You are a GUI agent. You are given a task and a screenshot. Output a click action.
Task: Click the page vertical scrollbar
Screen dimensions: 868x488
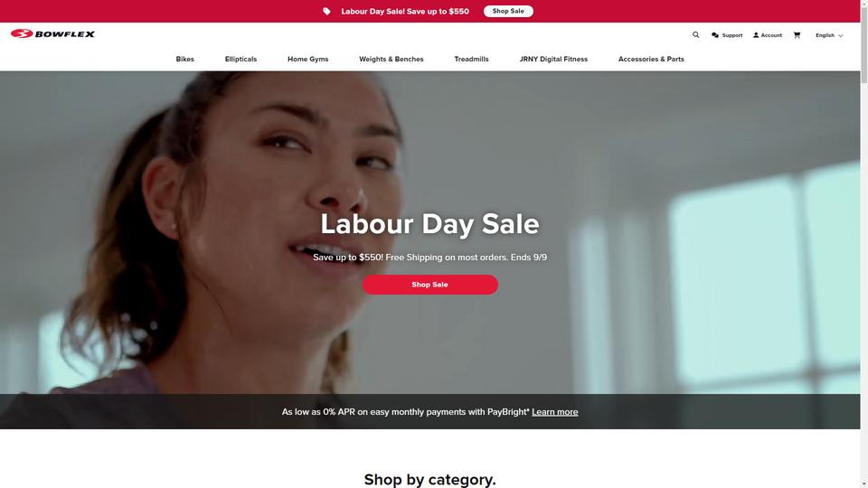pos(864,244)
